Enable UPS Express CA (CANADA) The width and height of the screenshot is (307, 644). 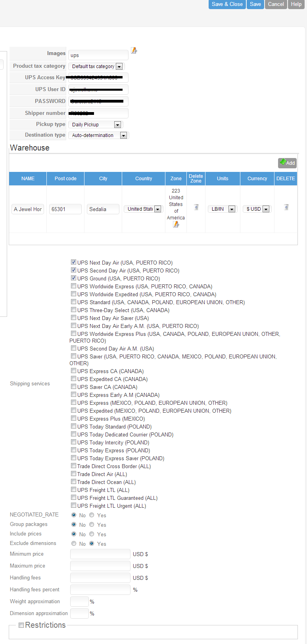(x=73, y=371)
